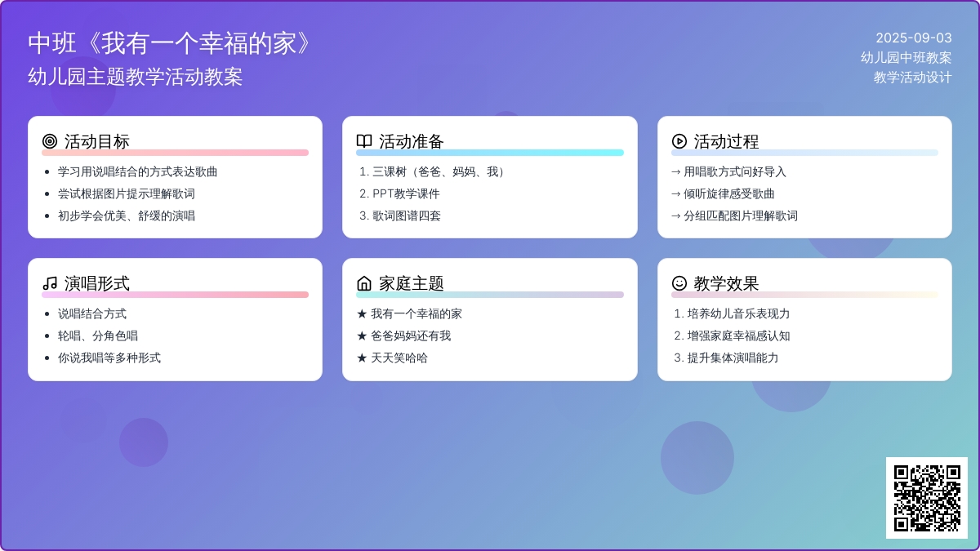
Task: Click the 教学效果 card heading
Action: pyautogui.click(x=727, y=283)
